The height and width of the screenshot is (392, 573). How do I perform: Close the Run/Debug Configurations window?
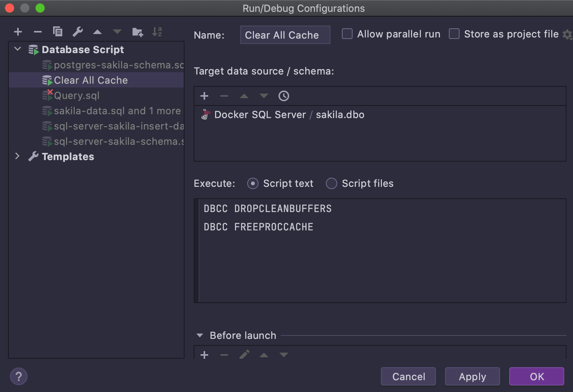[x=10, y=8]
